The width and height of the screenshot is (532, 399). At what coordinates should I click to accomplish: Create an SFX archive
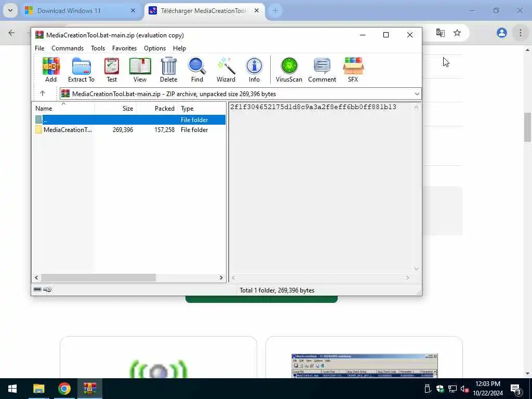[x=353, y=70]
